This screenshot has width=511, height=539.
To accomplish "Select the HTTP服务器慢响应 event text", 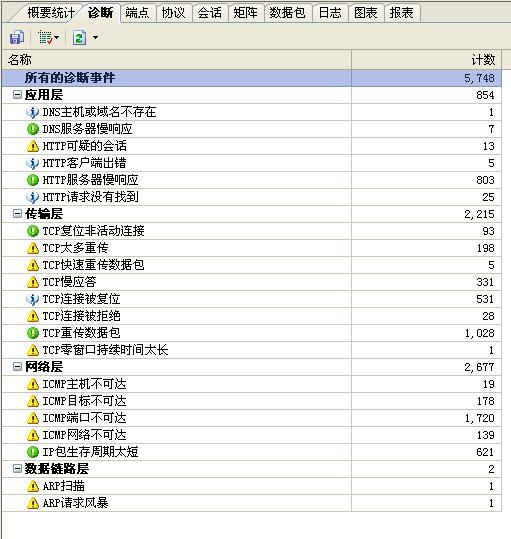I will pyautogui.click(x=90, y=180).
